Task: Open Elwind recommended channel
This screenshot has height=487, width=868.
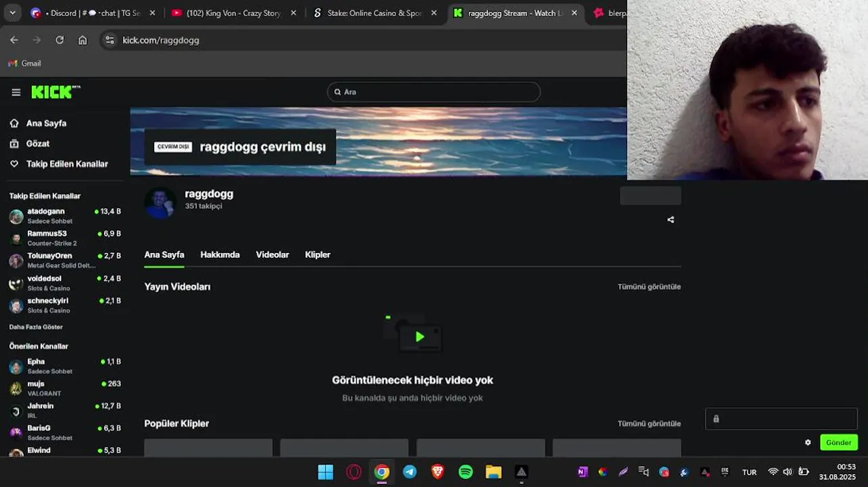Action: click(65, 451)
